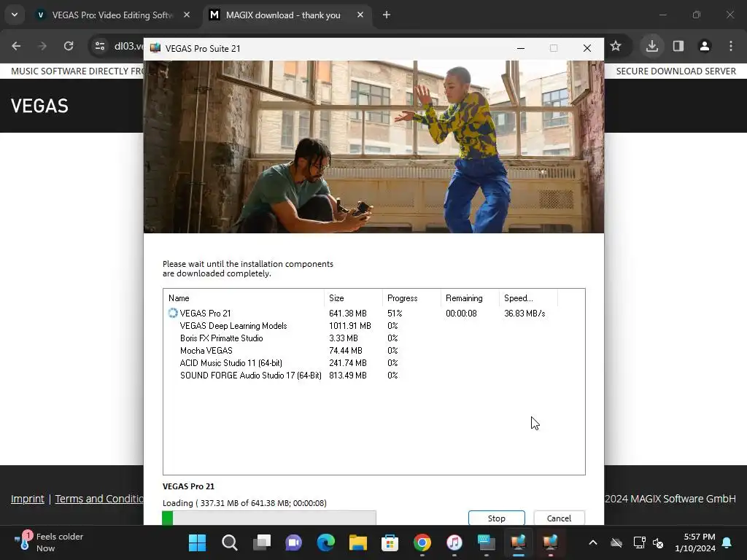Bookmark this page with star icon

(616, 46)
